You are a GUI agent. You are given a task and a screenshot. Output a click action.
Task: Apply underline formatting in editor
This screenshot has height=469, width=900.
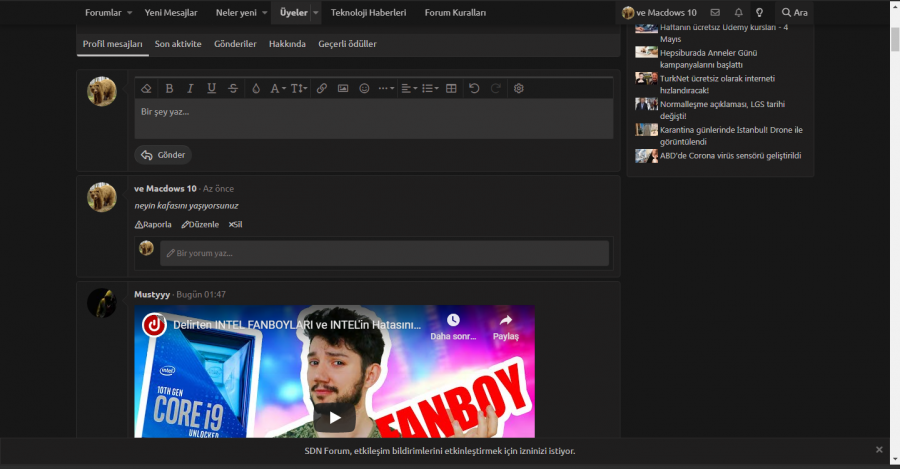pos(211,88)
